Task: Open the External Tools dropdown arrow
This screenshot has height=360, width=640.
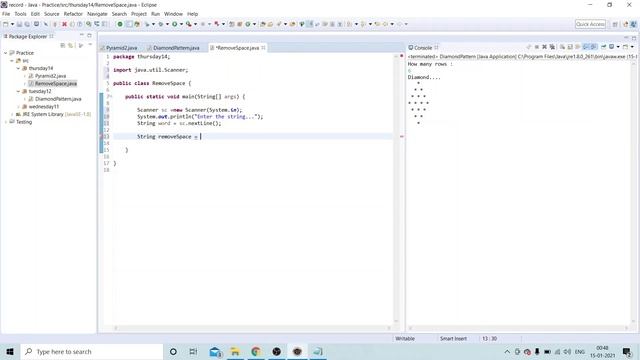Action: pyautogui.click(x=196, y=24)
